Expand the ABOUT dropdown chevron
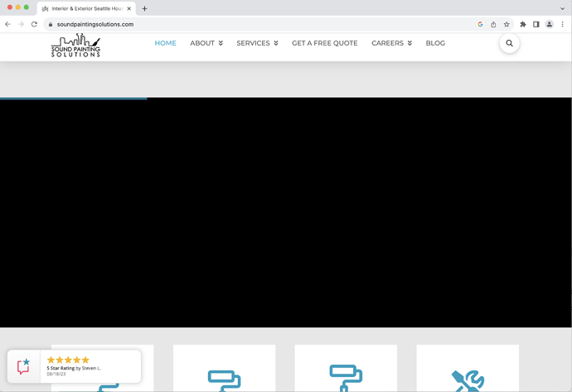 click(221, 43)
